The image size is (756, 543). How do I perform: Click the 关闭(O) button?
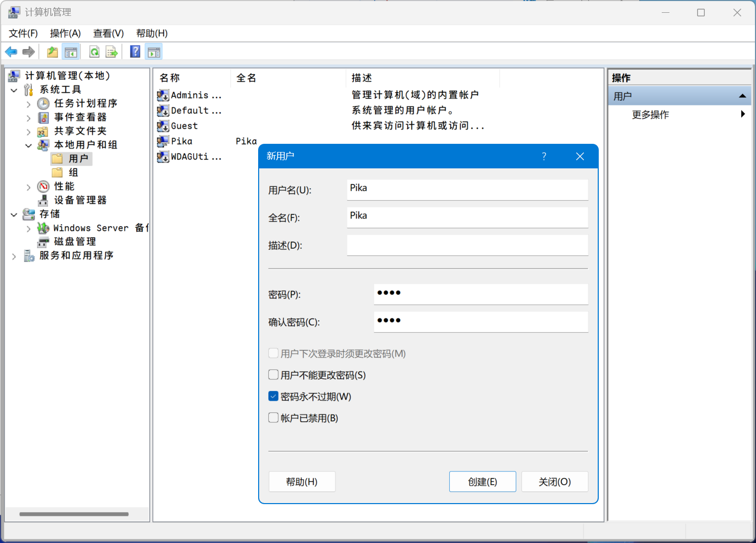[555, 482]
